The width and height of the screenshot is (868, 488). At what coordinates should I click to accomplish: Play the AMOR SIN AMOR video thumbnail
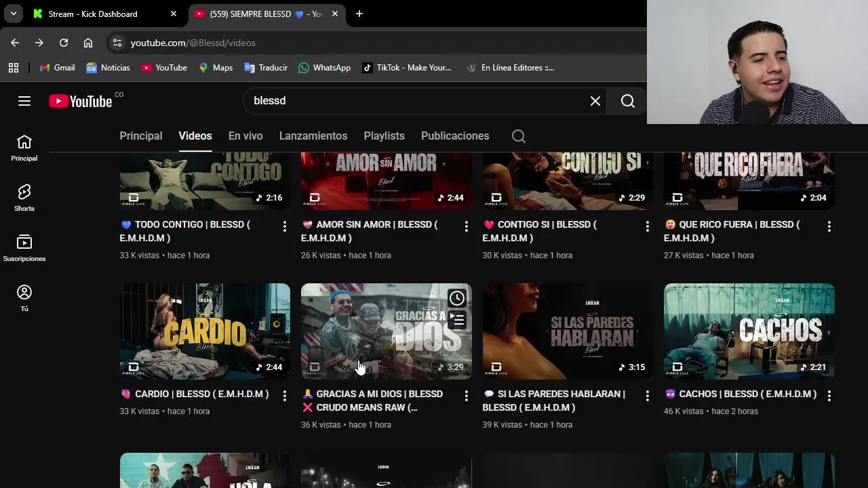(387, 182)
